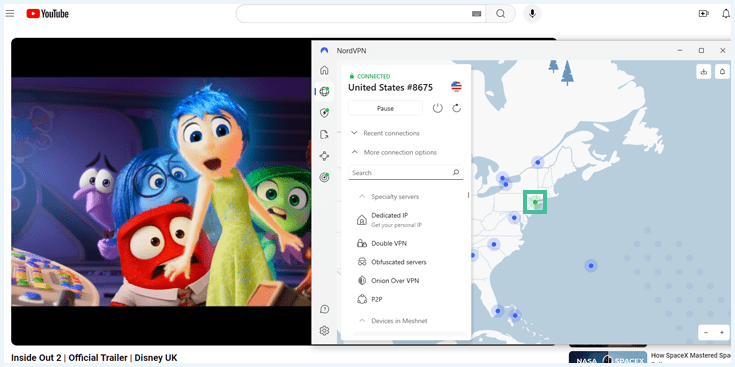Click the Inside Out 2 video player
Screen dimensions: 735x367
161,192
